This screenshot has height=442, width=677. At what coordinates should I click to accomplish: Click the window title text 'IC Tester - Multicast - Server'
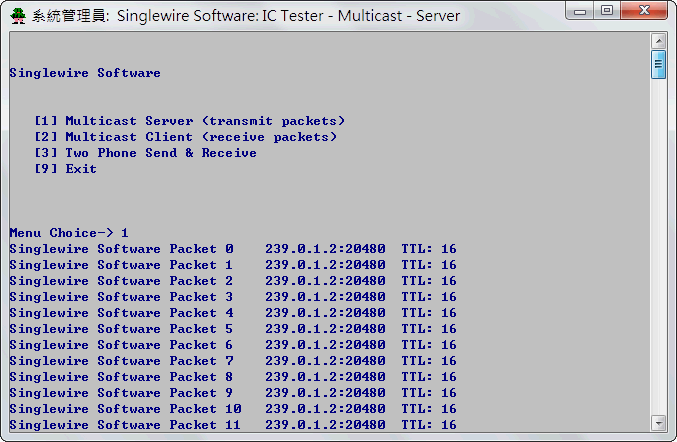pyautogui.click(x=361, y=16)
